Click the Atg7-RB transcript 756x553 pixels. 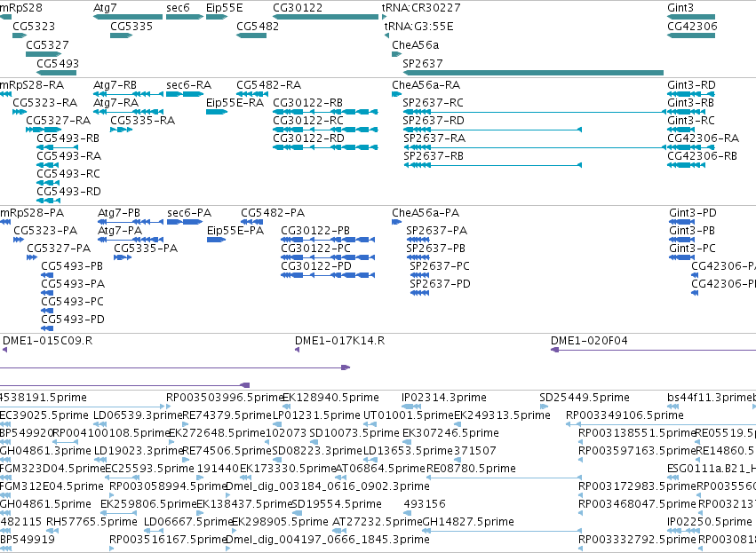[x=128, y=94]
